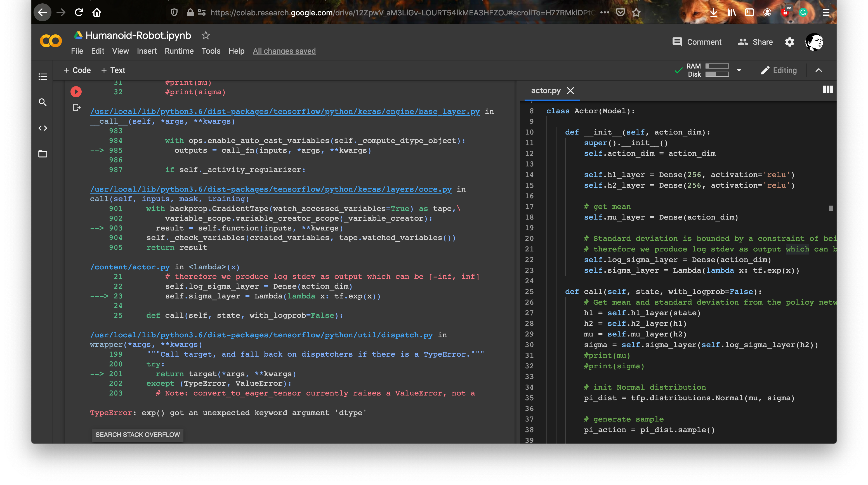Collapse the notebook header with the chevron
Screen dimensions: 868x485
819,70
